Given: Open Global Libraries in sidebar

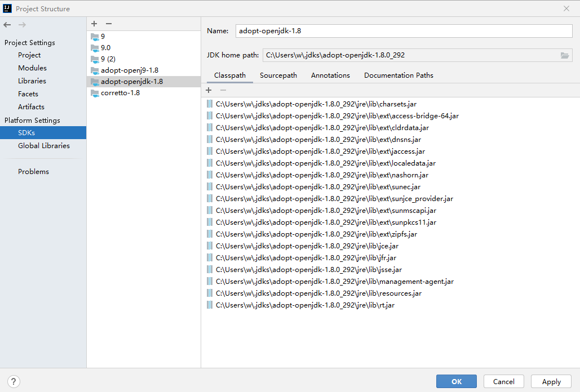Looking at the screenshot, I should click(x=43, y=145).
